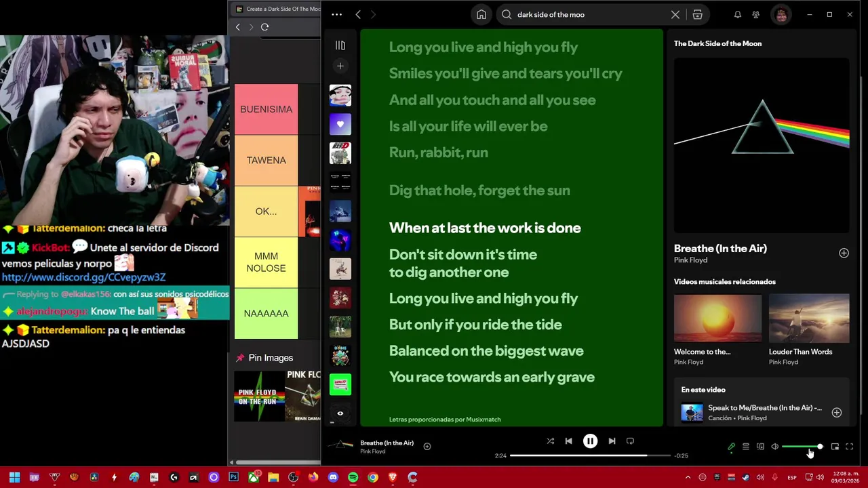Go back in Spotify navigation
Viewport: 868px width, 488px height.
tap(358, 15)
